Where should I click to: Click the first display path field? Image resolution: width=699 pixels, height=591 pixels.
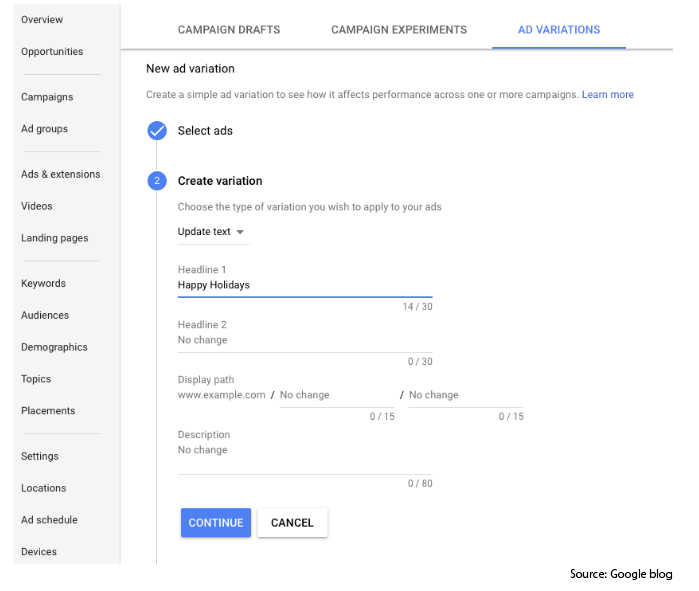point(337,395)
